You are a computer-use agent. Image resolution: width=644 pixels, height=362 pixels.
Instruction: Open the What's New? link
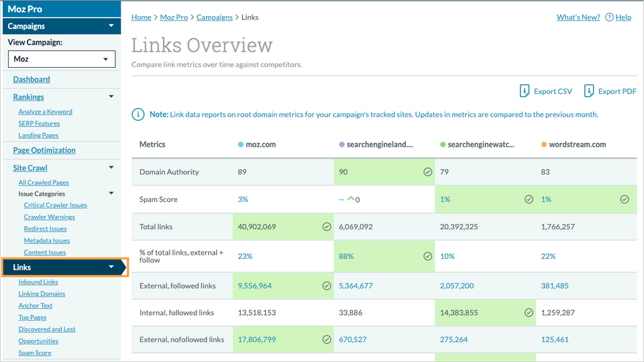click(x=578, y=17)
